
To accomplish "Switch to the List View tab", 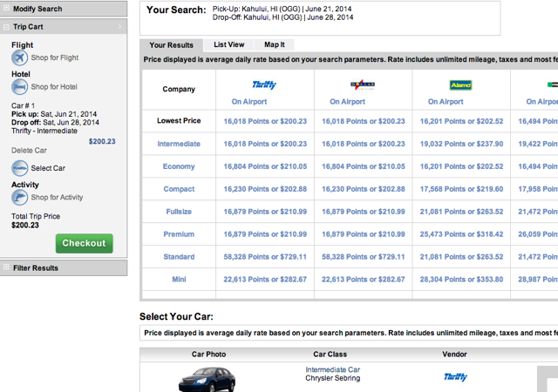I will [x=229, y=44].
